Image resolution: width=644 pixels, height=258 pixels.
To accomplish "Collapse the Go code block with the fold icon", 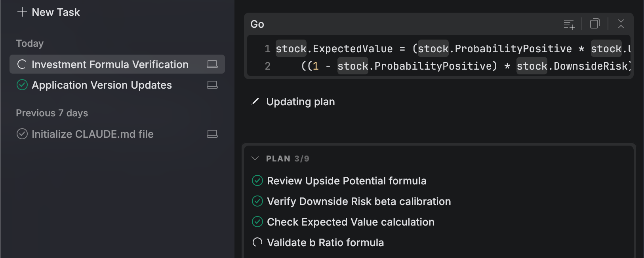I will pyautogui.click(x=621, y=24).
